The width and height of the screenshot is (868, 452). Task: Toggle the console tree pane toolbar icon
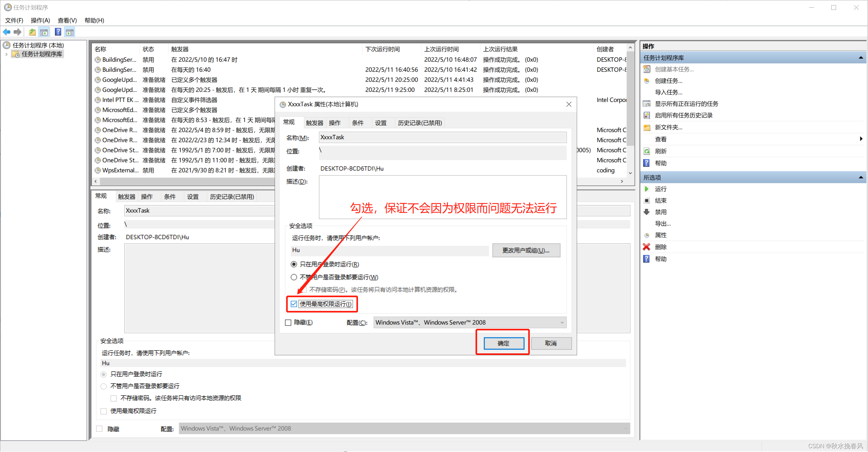44,32
